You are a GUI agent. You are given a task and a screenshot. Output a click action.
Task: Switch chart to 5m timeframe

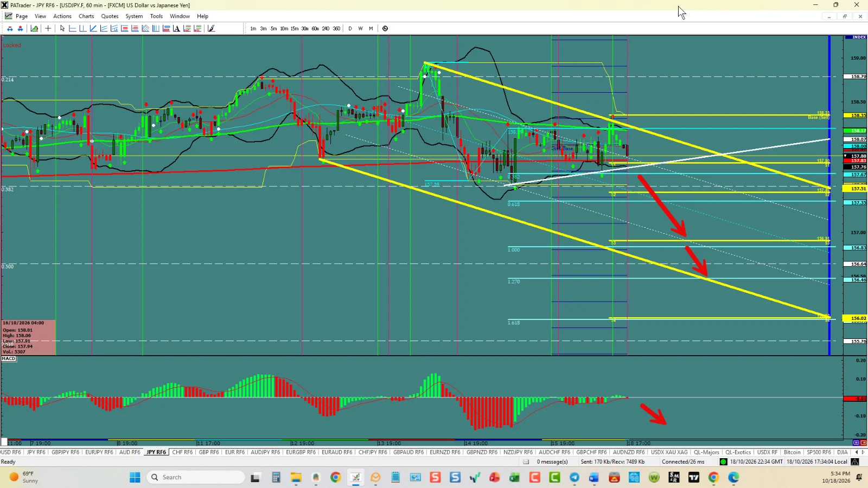pyautogui.click(x=273, y=28)
